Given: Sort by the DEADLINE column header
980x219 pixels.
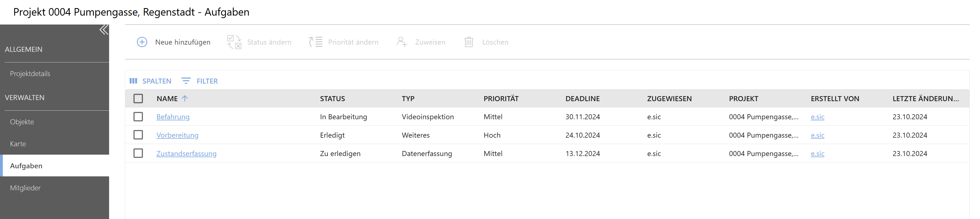Looking at the screenshot, I should (582, 99).
